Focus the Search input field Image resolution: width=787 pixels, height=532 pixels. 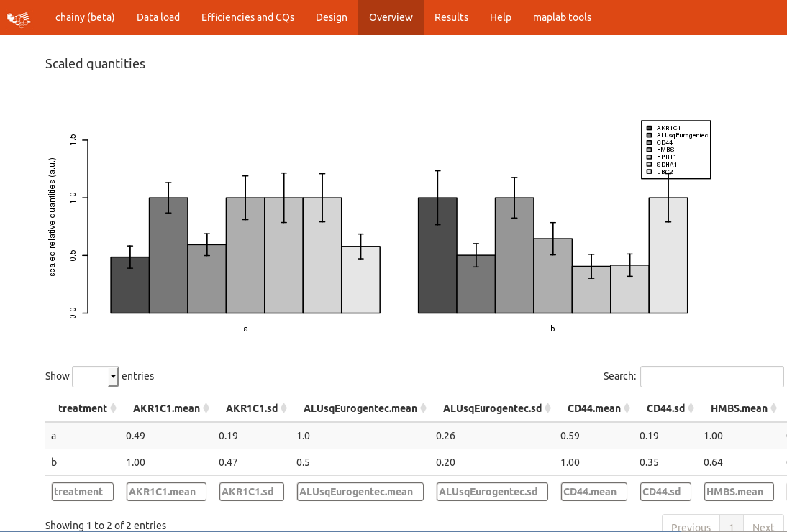711,377
